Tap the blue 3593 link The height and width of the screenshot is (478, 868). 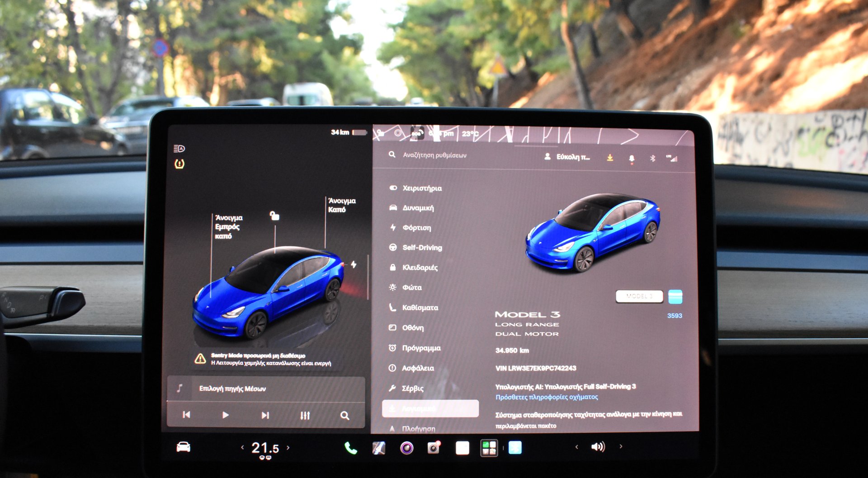(675, 316)
